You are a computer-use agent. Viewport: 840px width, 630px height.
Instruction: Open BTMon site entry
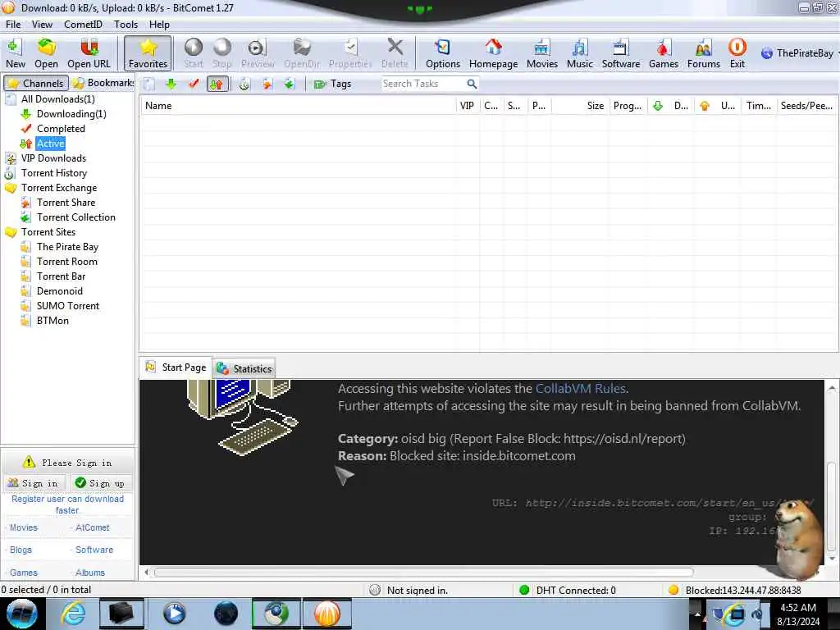pyautogui.click(x=52, y=321)
